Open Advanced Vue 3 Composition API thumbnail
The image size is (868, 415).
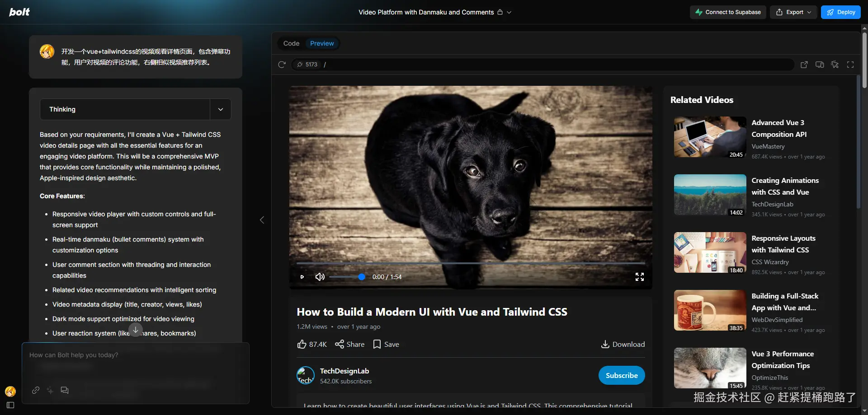710,137
